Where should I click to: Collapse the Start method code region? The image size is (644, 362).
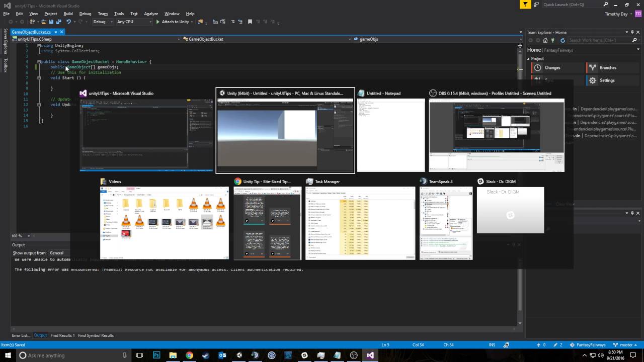pyautogui.click(x=39, y=78)
